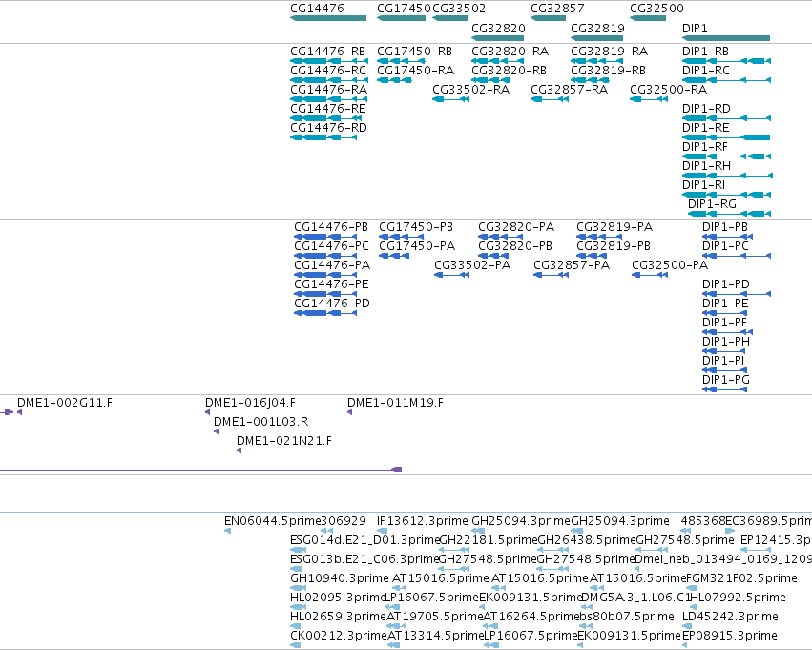Select protein CG32857-PA label
The width and height of the screenshot is (812, 650).
click(x=572, y=265)
